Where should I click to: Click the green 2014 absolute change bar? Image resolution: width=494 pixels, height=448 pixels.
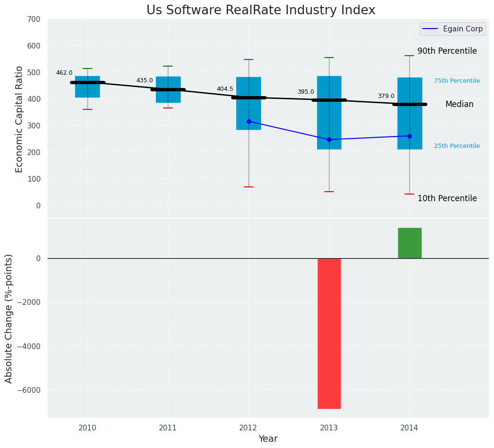(409, 243)
